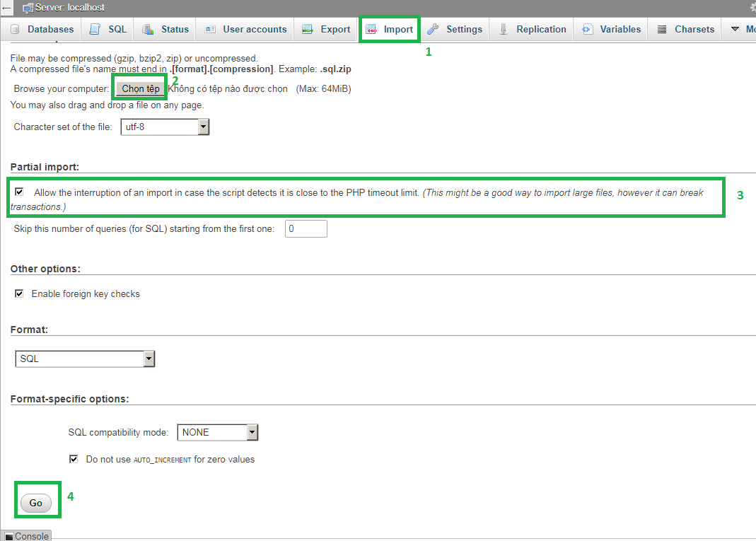Switch to the SQL tab
The height and width of the screenshot is (541, 756).
[x=108, y=30]
